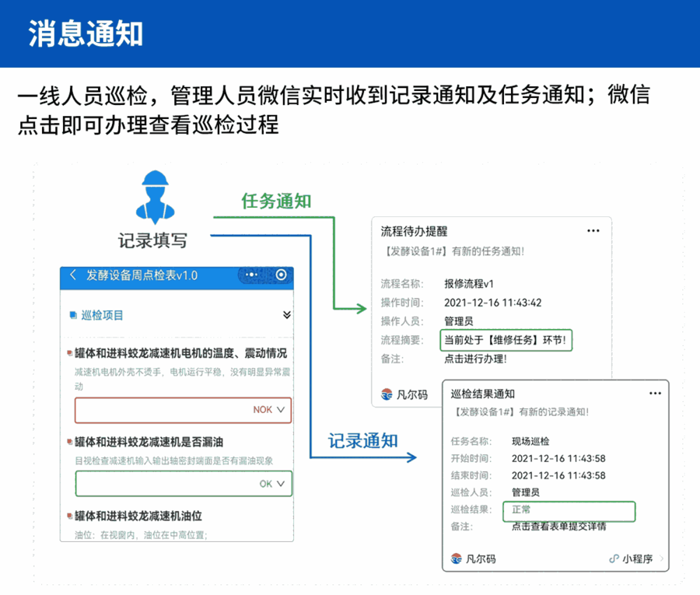Collapse the 巡检项目 section with double chevron

click(286, 315)
